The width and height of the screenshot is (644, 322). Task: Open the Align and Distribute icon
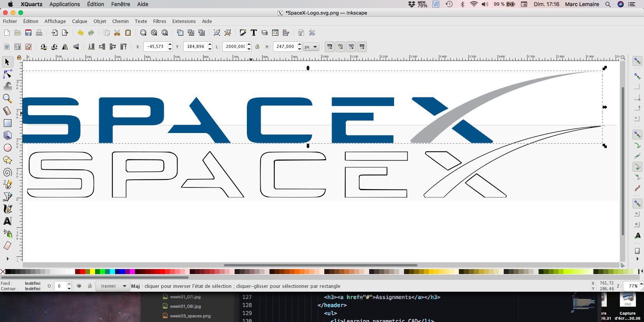click(286, 33)
